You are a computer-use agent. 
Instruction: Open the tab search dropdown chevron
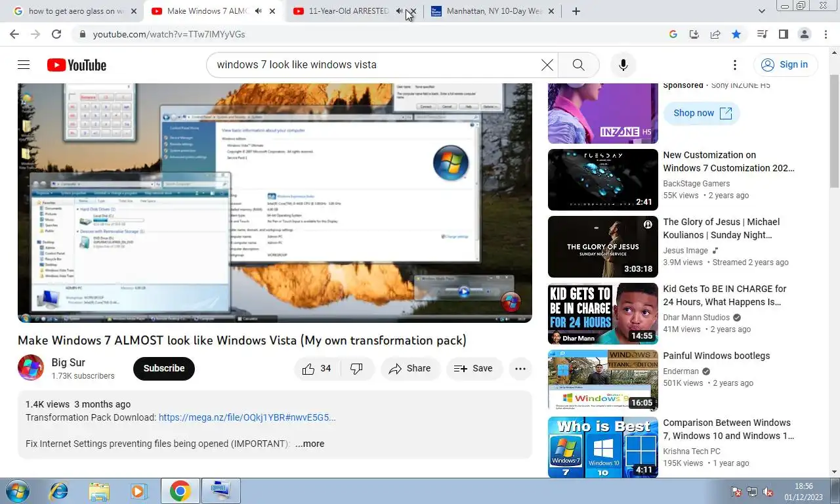point(762,11)
